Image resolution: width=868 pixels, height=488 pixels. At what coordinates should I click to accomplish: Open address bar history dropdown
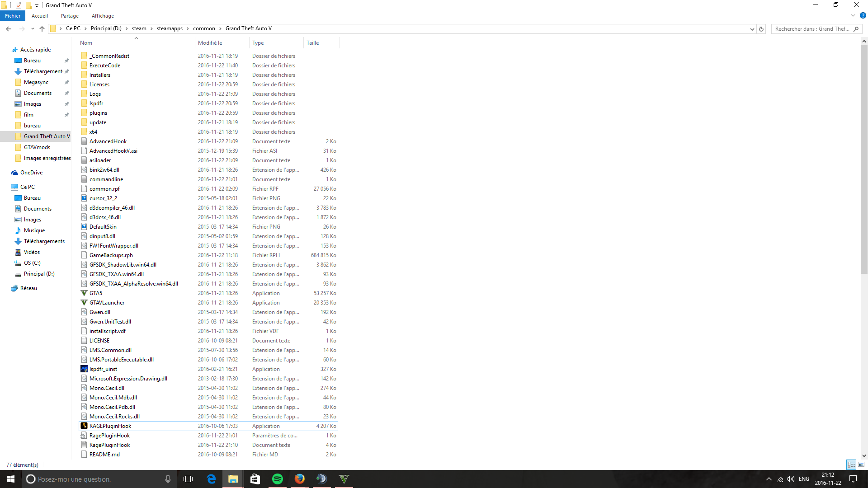pos(752,29)
